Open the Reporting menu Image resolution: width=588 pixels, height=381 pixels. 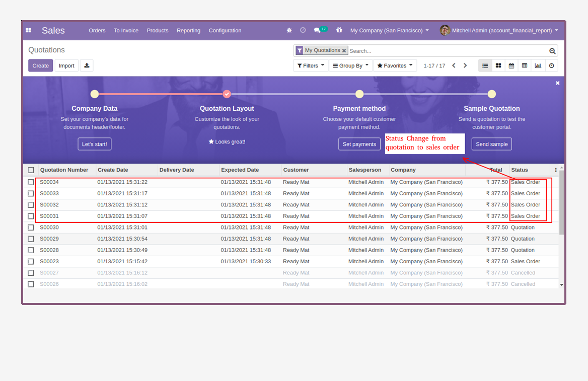(189, 30)
